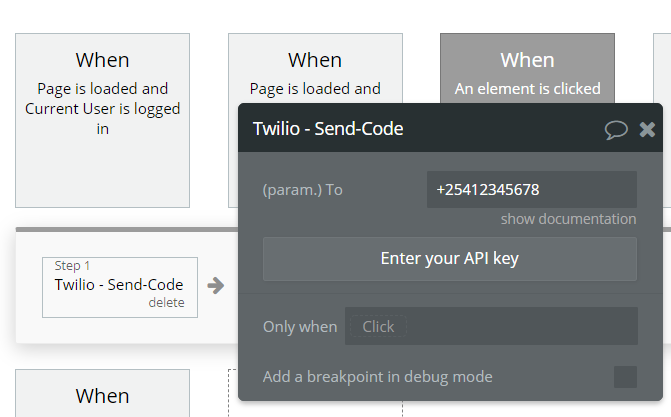Click the (param.) To label
Screen dimensions: 671x417
303,190
